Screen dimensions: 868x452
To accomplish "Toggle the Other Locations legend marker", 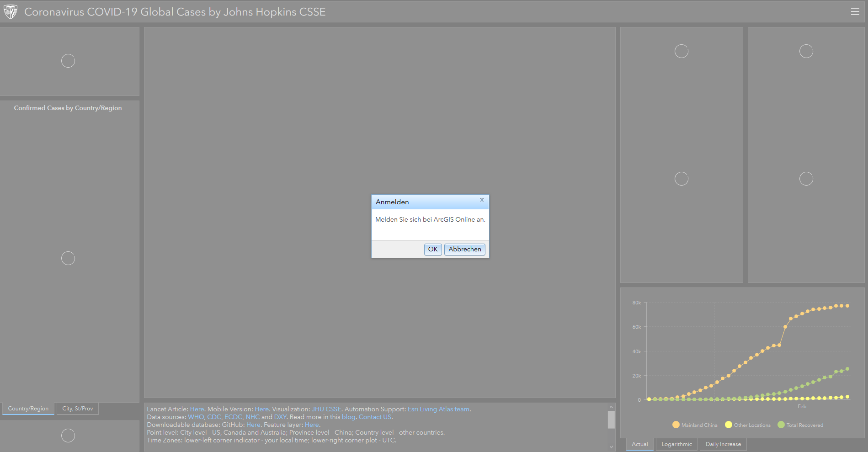I will click(x=729, y=425).
